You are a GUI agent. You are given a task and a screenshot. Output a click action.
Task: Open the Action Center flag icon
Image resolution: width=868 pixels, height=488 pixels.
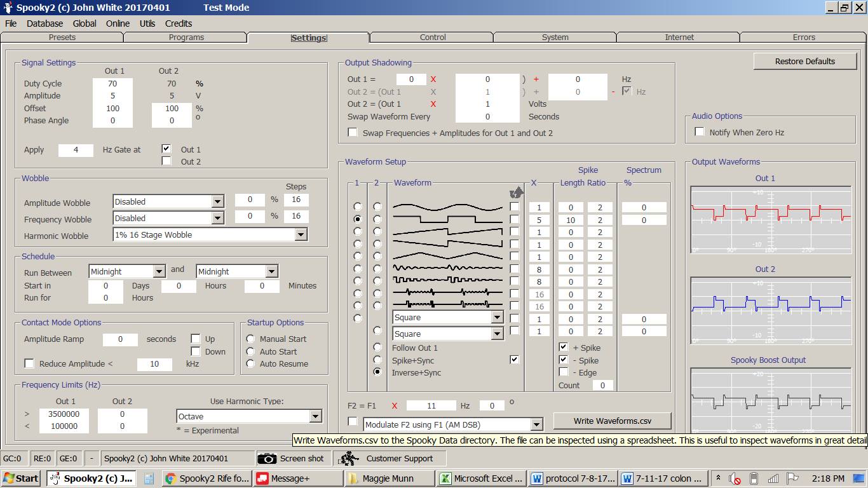(x=792, y=478)
